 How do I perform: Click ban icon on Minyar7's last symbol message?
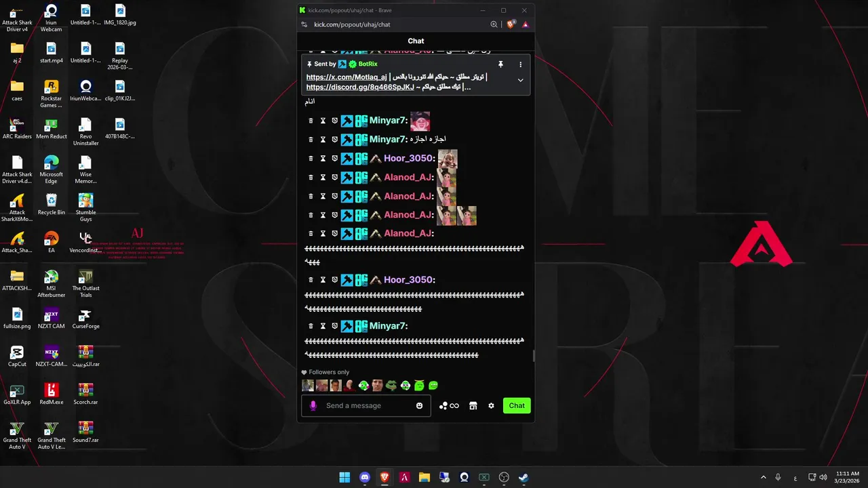click(334, 326)
